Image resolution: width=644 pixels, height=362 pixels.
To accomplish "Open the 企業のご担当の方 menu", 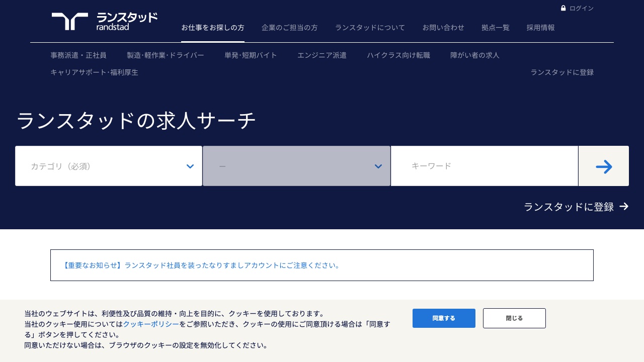I will (x=290, y=28).
